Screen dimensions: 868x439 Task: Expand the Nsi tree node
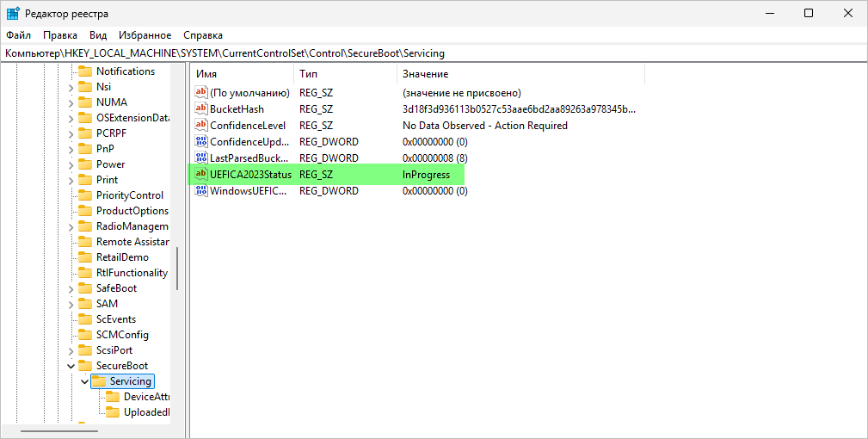[71, 88]
